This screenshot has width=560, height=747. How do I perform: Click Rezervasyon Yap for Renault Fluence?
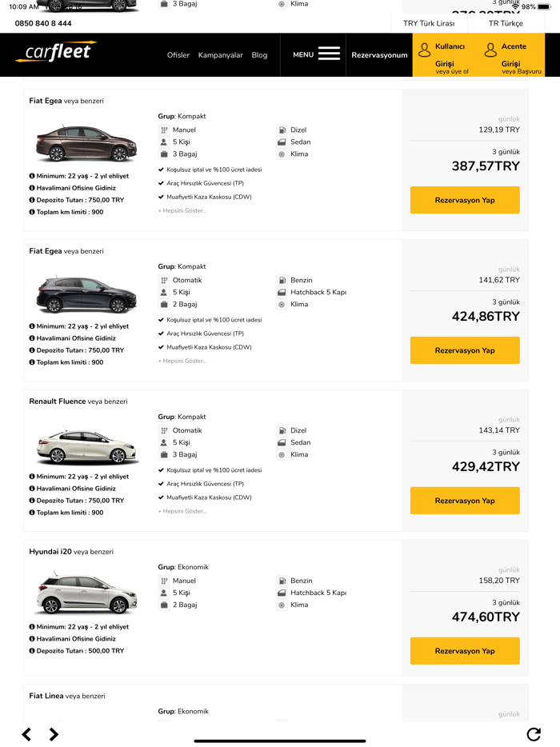464,501
